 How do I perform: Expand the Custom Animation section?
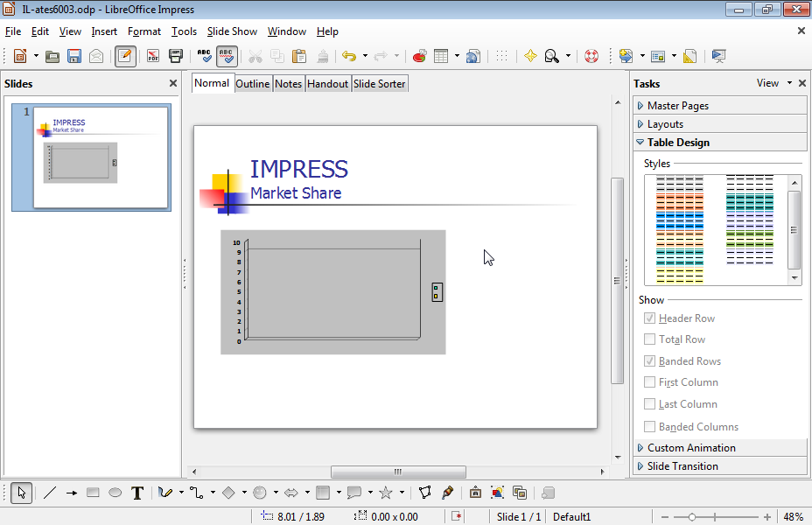pos(720,448)
